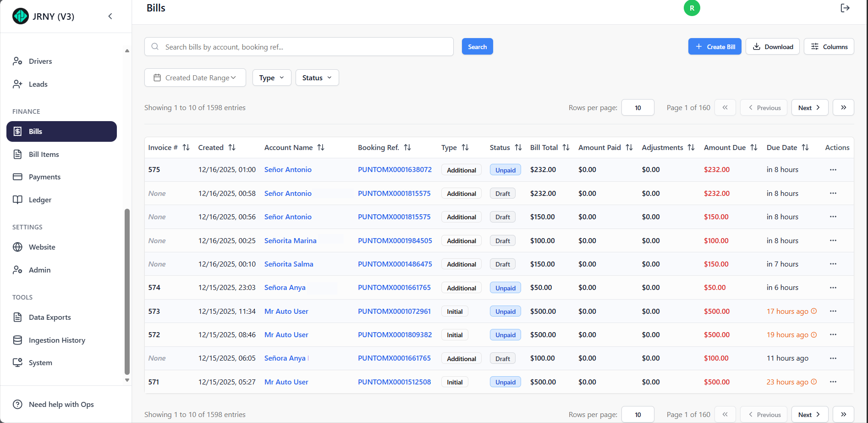Screen dimensions: 868x423
Task: Open Bill Items in the sidebar
Action: 44,155
